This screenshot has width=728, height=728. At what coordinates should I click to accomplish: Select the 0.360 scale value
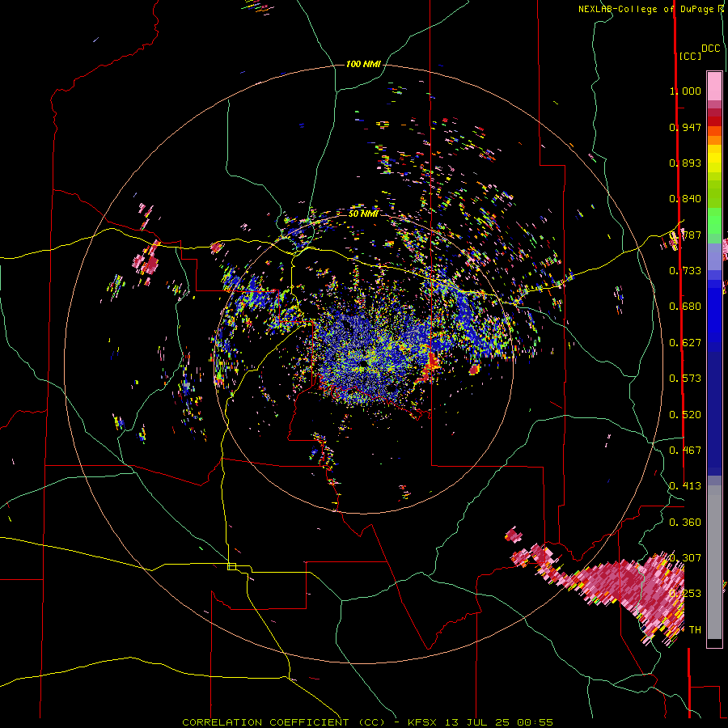coord(685,523)
